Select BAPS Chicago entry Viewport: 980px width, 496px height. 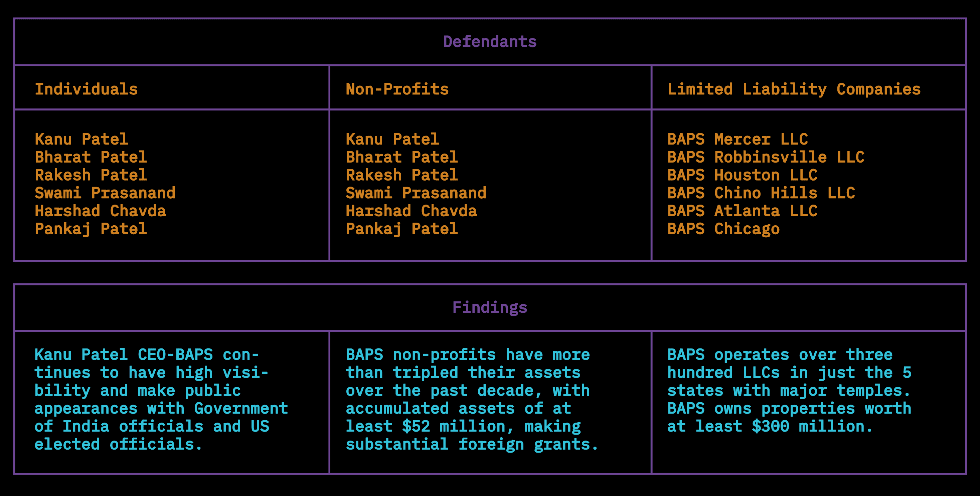723,229
